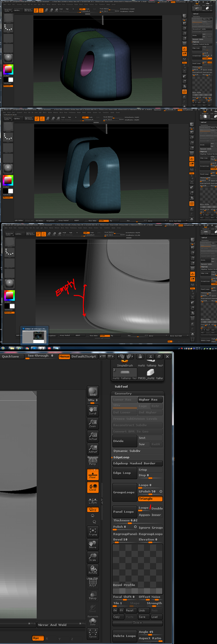Click the Untitled-1 taskbar preview thumbnail
The height and width of the screenshot is (644, 217).
click(34, 335)
